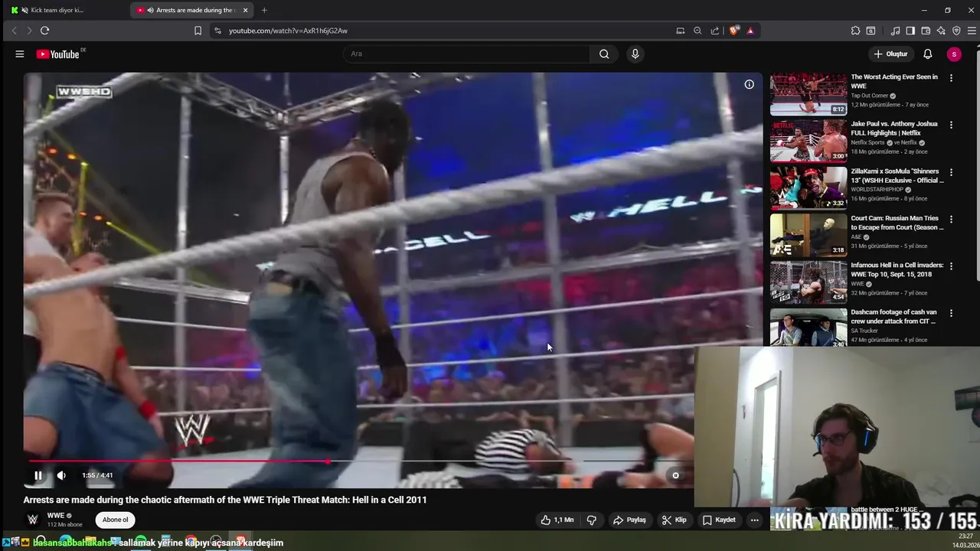Open the Infamous Hell in a Cell invaders video
The width and height of the screenshot is (980, 551).
tap(897, 269)
